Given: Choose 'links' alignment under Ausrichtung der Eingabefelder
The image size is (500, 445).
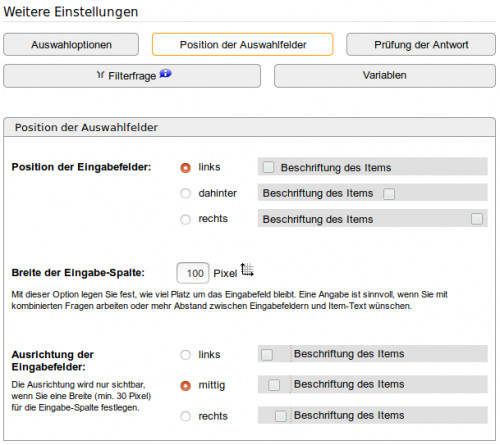Looking at the screenshot, I should (x=185, y=355).
